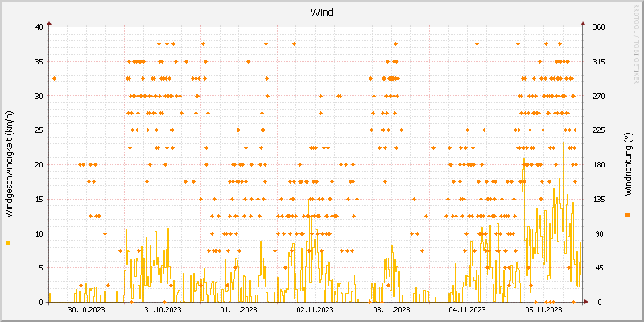The width and height of the screenshot is (644, 322).
Task: Click the left axis value 40
Action: 39,27
